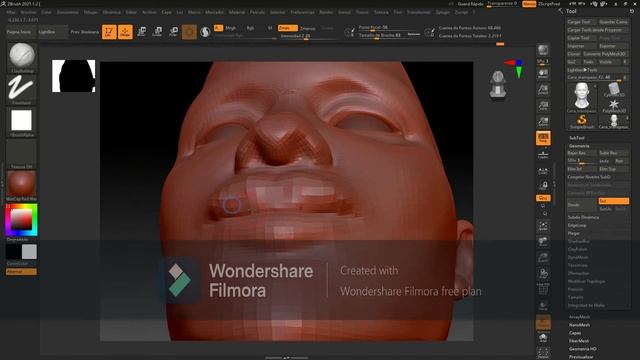Image resolution: width=640 pixels, height=360 pixels.
Task: Expand the FiberMesh section
Action: click(579, 341)
